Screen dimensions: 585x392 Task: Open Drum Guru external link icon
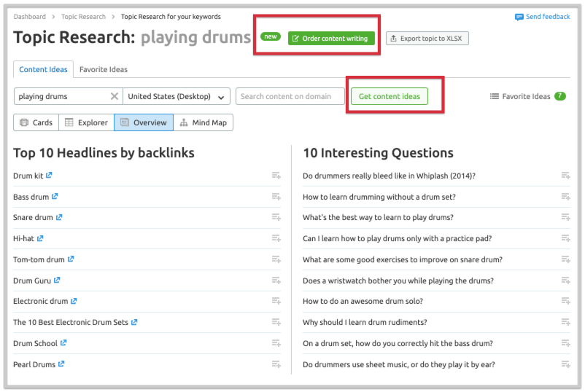(57, 281)
